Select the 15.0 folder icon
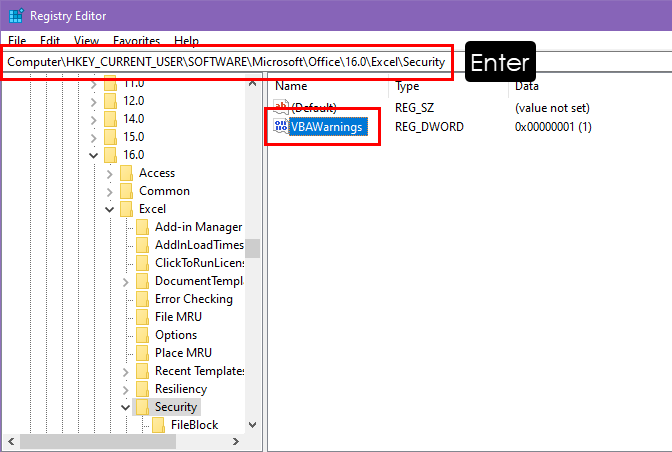672x452 pixels. coord(111,137)
